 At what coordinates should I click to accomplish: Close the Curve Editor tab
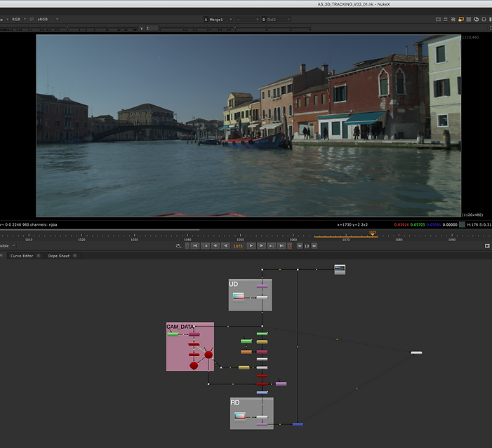click(x=39, y=256)
